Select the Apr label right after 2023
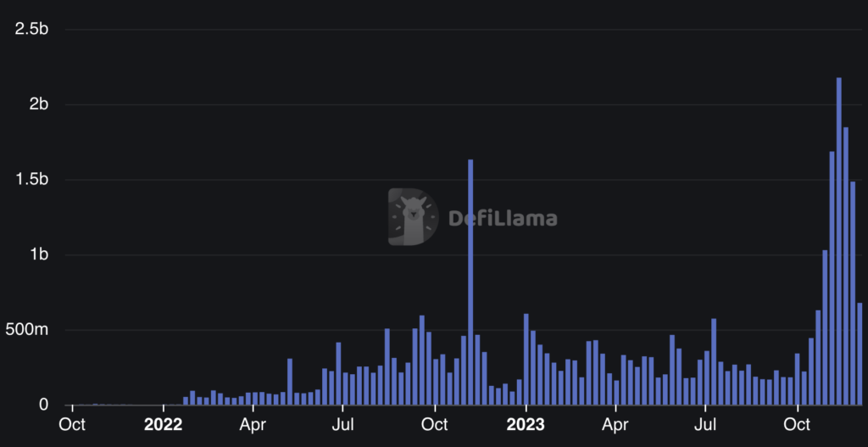Image resolution: width=868 pixels, height=447 pixels. coord(615,425)
